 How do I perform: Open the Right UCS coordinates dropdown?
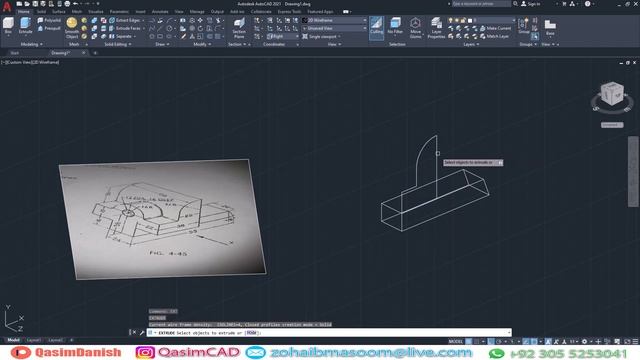[282, 36]
